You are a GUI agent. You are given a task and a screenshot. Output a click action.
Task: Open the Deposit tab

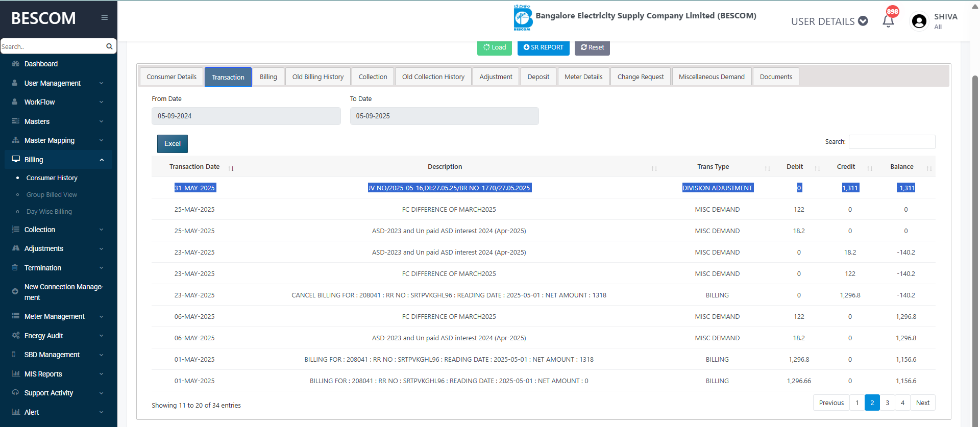pos(538,77)
